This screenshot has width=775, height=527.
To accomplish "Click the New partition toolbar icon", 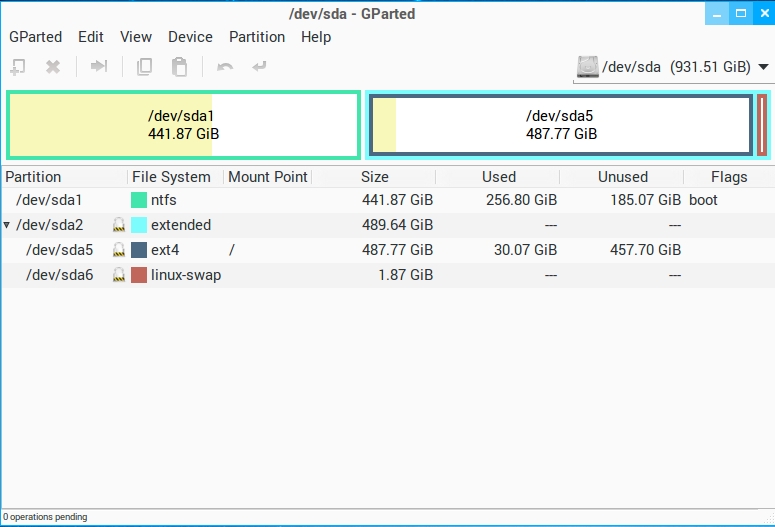I will [18, 67].
